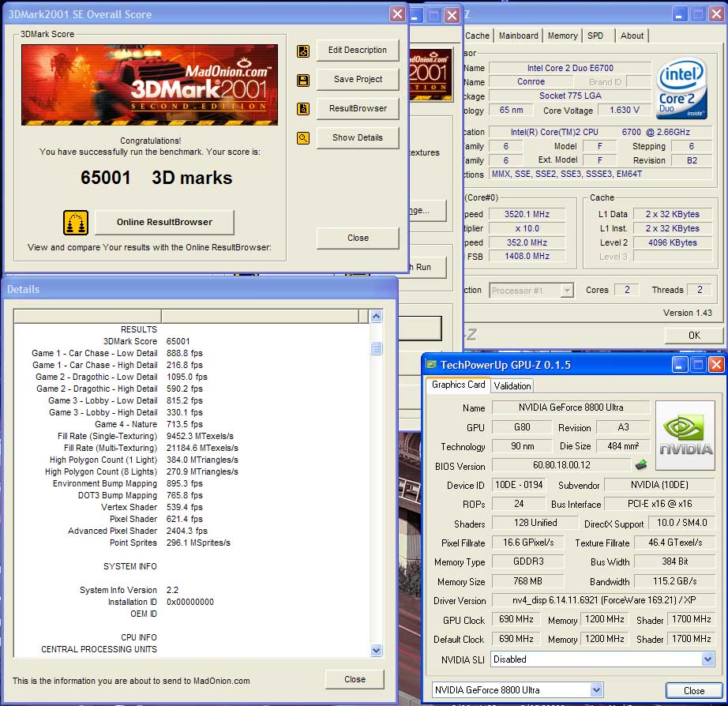Open the GeForce 8800 Ultra card selector

[596, 690]
